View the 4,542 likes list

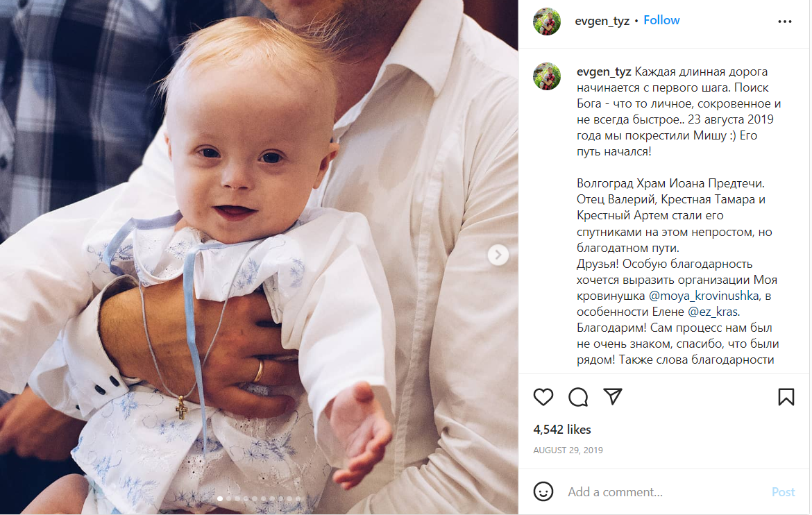pyautogui.click(x=562, y=430)
